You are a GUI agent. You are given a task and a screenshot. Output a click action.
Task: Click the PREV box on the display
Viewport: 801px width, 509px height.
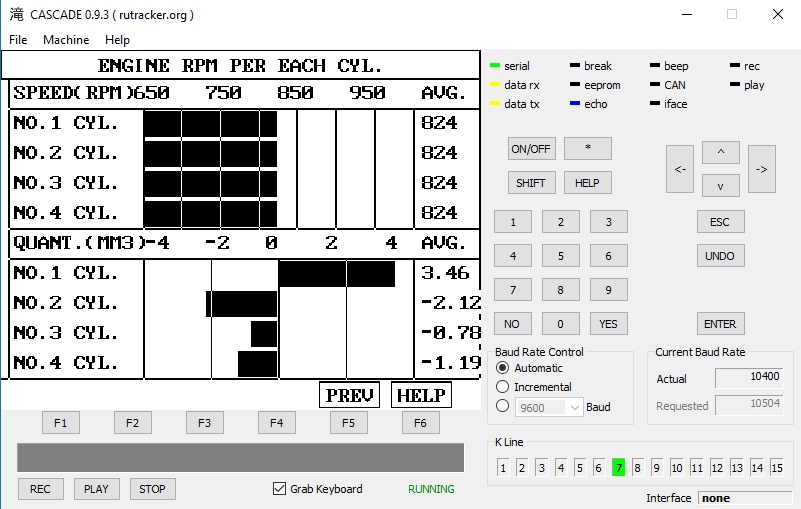349,395
